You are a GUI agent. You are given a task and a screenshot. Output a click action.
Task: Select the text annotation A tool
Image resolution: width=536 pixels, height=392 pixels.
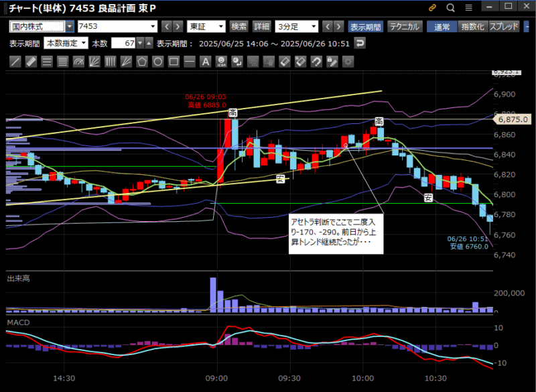[x=206, y=62]
